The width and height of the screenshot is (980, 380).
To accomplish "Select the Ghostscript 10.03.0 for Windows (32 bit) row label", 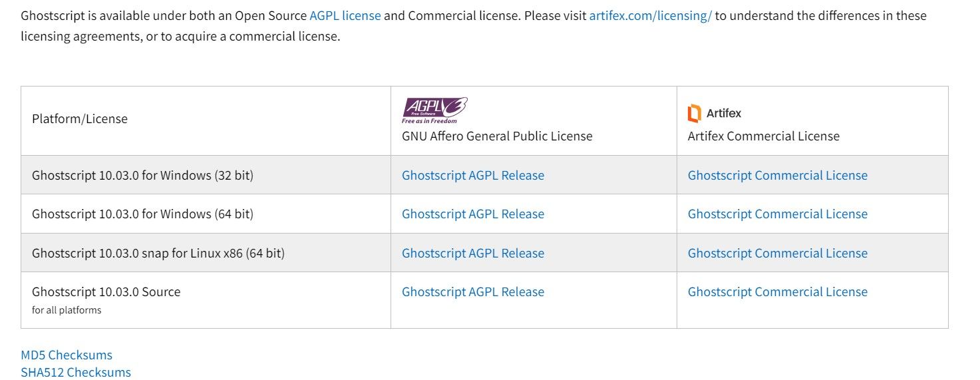I will coord(142,176).
